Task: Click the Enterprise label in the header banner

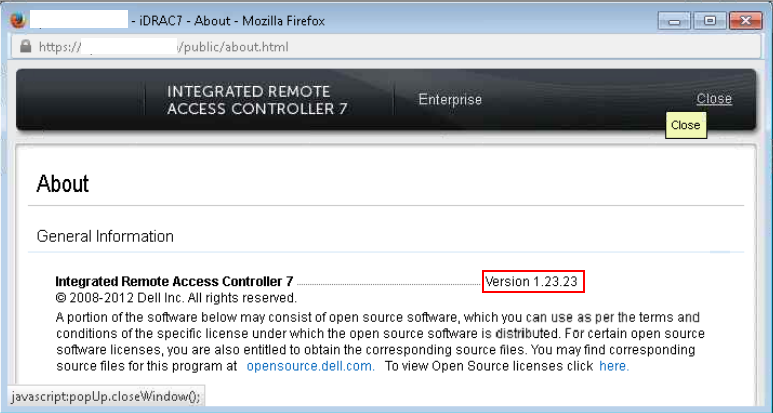Action: point(450,100)
